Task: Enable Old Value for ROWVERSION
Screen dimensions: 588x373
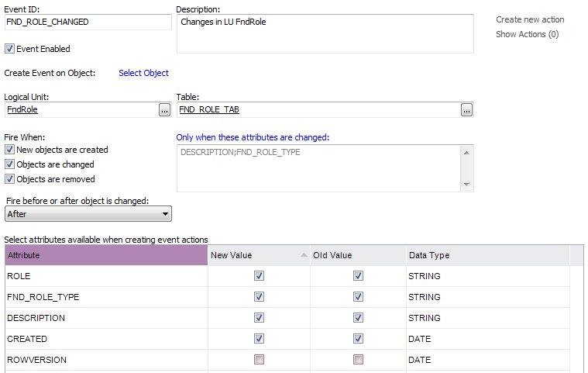Action: pyautogui.click(x=358, y=360)
